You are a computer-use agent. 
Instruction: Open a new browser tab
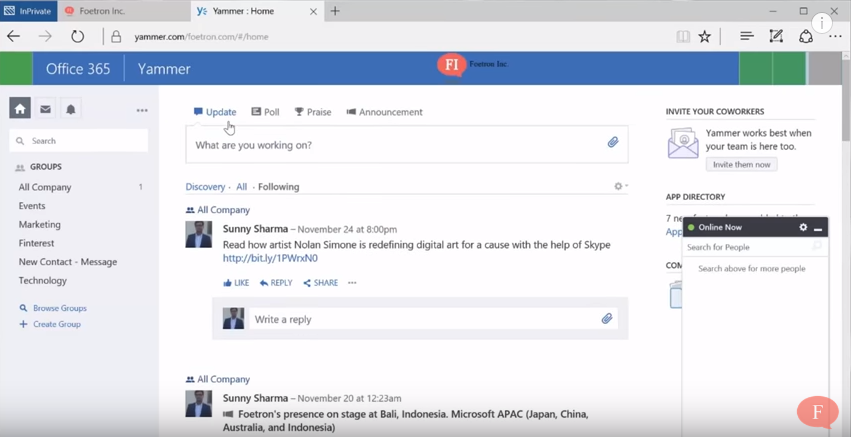[x=335, y=11]
